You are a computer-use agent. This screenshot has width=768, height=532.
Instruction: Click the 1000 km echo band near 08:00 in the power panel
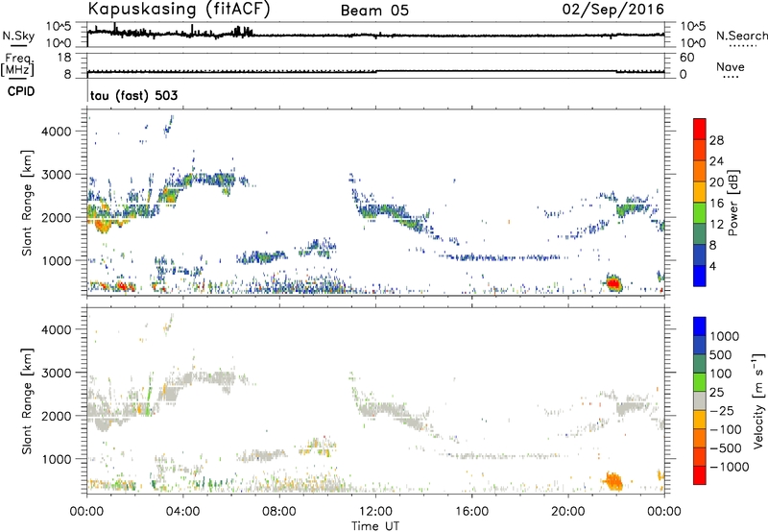[x=260, y=256]
